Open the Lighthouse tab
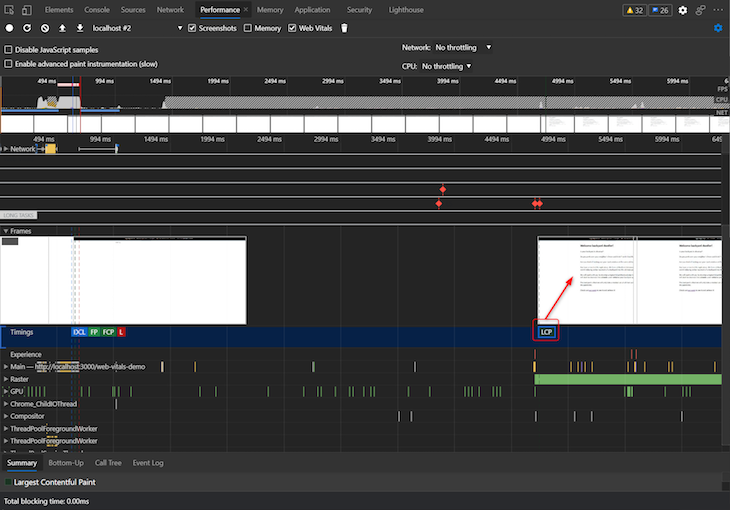 click(x=406, y=10)
